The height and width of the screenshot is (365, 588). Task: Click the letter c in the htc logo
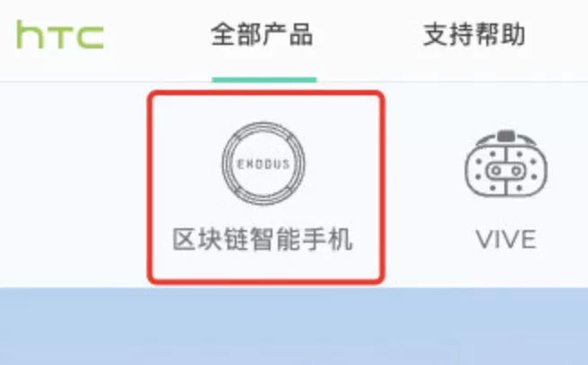[x=91, y=38]
